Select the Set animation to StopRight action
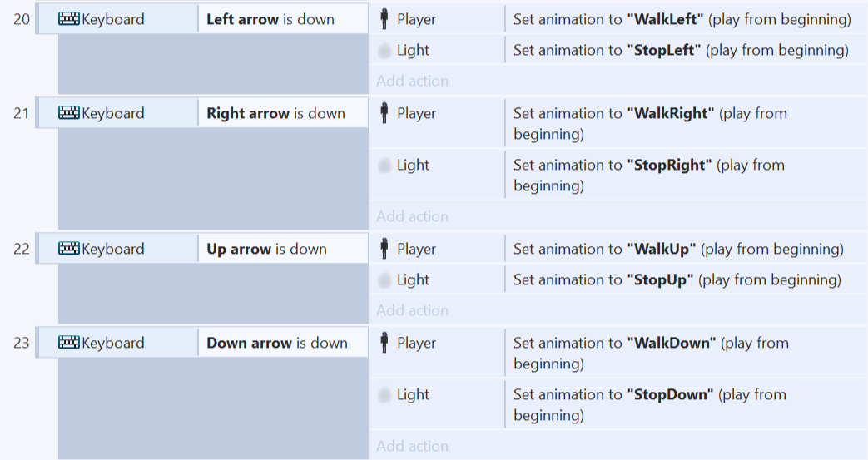 tap(685, 175)
